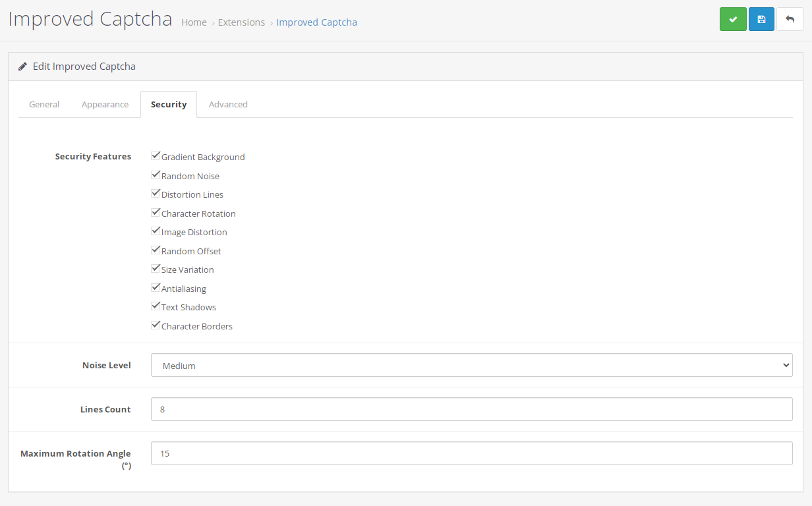
Task: Open the Appearance tab
Action: (x=105, y=104)
